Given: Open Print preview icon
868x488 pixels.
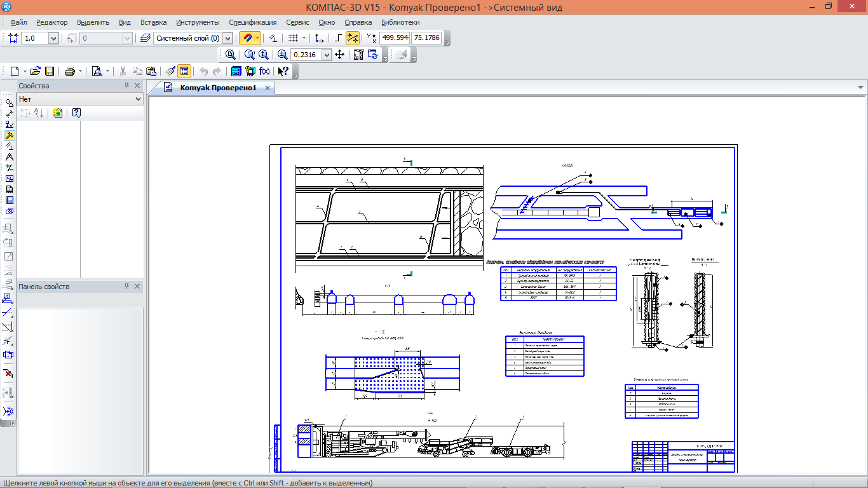Looking at the screenshot, I should click(97, 71).
